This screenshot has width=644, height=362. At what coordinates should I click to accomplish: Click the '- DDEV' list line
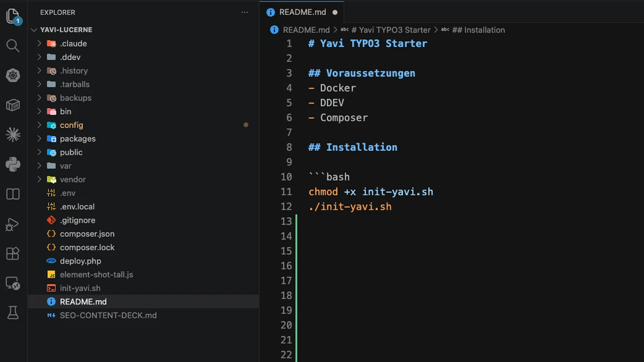click(326, 102)
